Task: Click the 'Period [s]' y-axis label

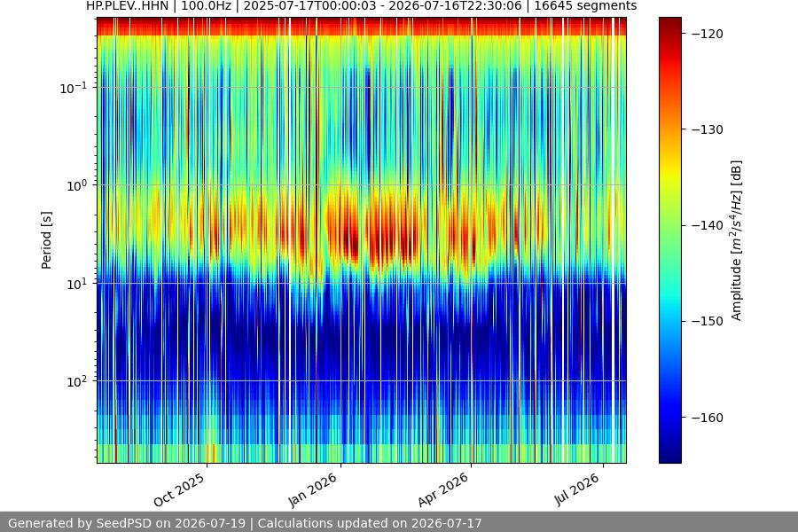Action: [46, 240]
